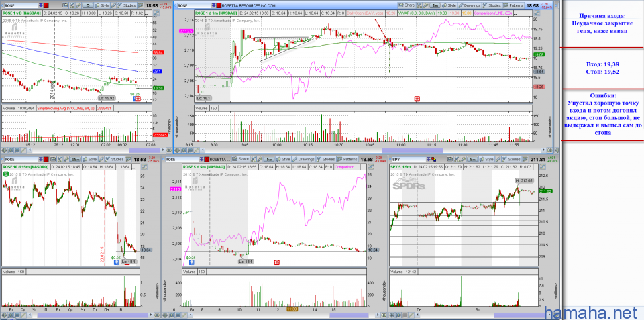Click 'Hi: 212.05' bubble on SPY chart

524,180
